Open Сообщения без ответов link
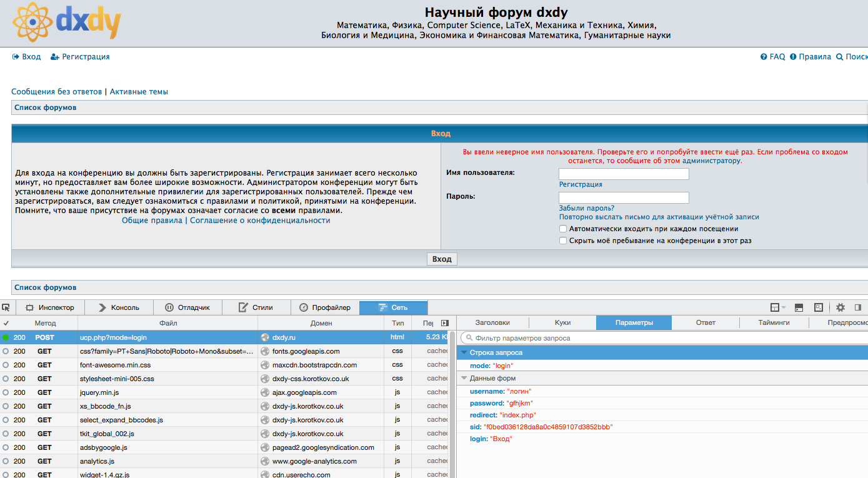 pyautogui.click(x=56, y=92)
